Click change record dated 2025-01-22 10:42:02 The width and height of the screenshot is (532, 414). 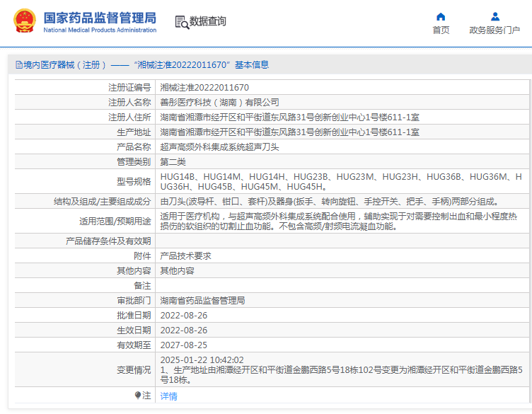tap(341, 369)
